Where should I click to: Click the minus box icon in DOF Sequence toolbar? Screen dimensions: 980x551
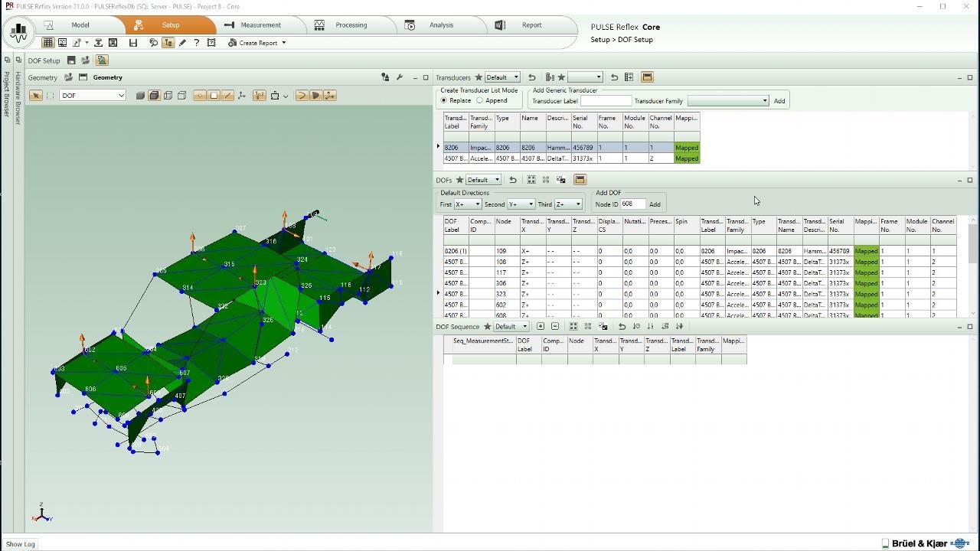[x=555, y=326]
